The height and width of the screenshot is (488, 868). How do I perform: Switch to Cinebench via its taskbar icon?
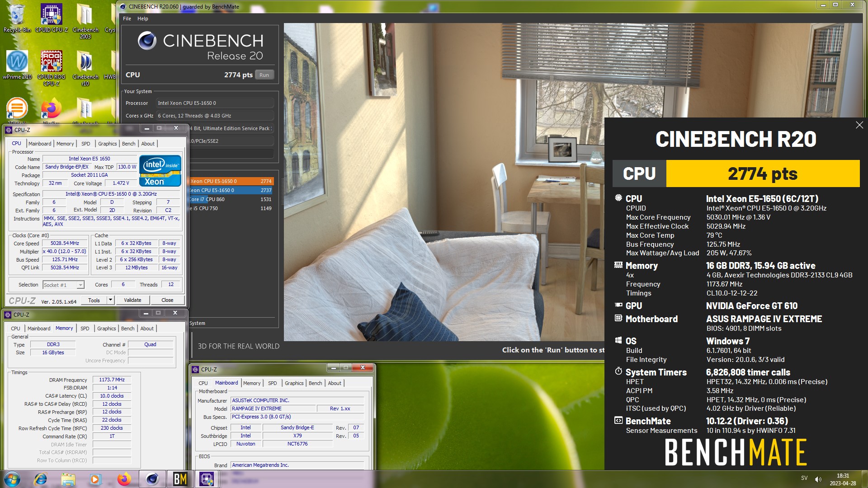pyautogui.click(x=152, y=479)
